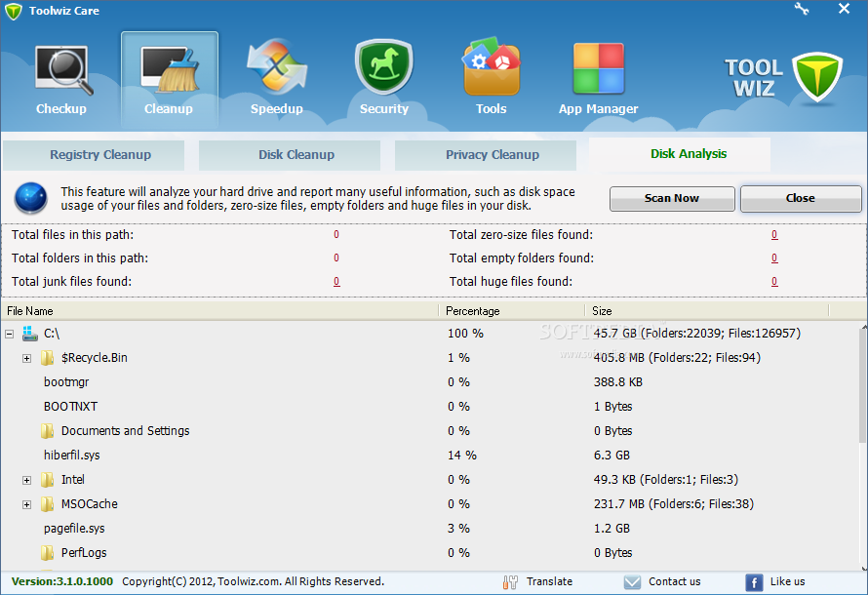
Task: Sort by the File Name column header
Action: (x=220, y=311)
